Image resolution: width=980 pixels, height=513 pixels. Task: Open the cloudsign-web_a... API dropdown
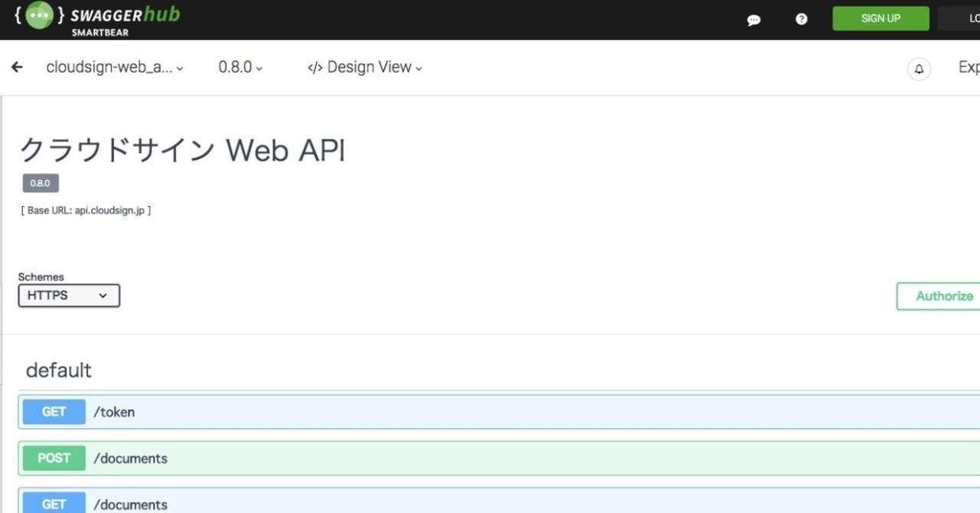point(115,67)
